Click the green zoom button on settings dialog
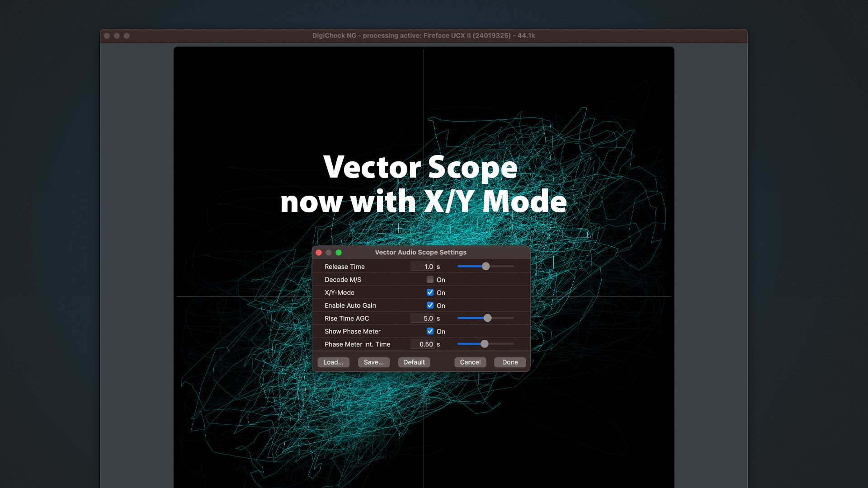Viewport: 868px width, 488px height. click(x=339, y=253)
